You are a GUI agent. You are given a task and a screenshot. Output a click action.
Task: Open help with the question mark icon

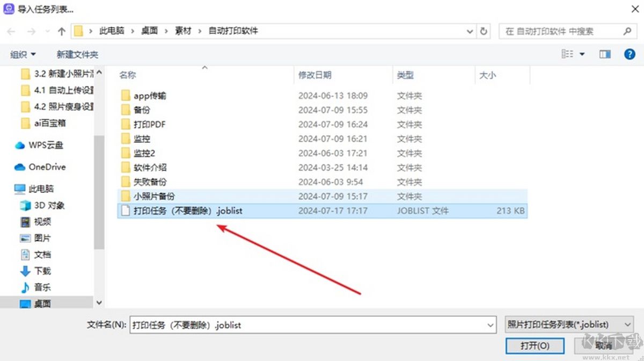click(x=630, y=54)
